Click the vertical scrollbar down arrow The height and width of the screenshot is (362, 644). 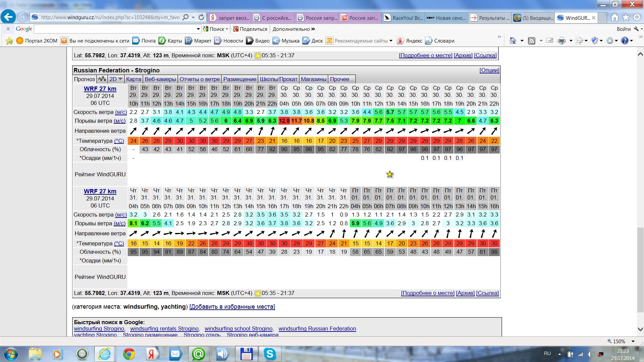tap(640, 329)
